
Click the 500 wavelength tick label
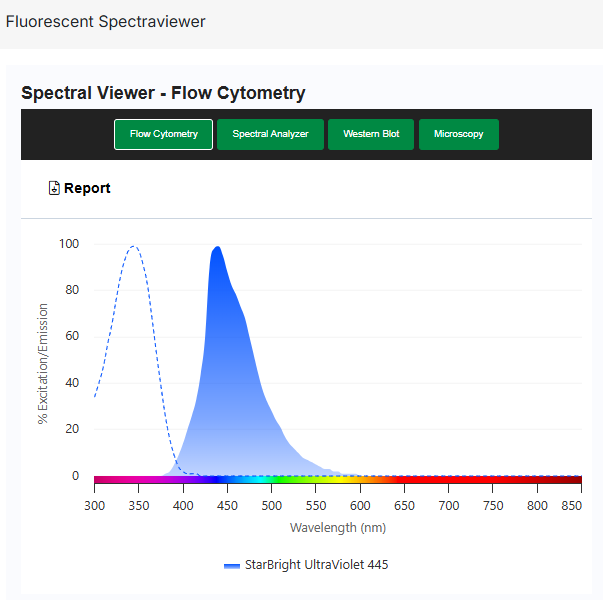click(271, 507)
